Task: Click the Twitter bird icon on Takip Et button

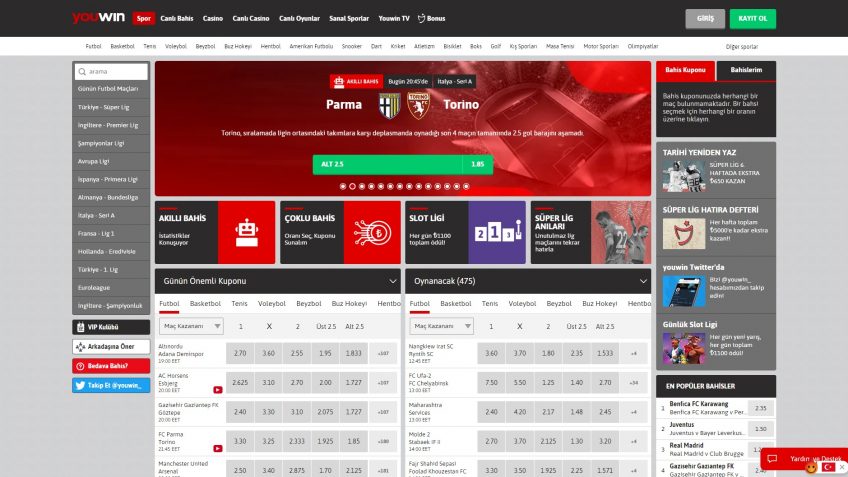Action: [x=80, y=386]
